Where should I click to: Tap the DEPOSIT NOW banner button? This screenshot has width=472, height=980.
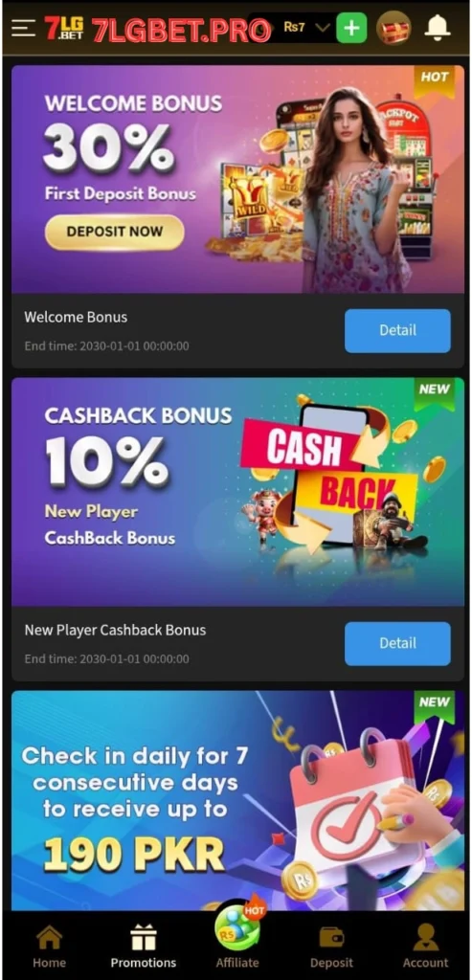pos(114,232)
